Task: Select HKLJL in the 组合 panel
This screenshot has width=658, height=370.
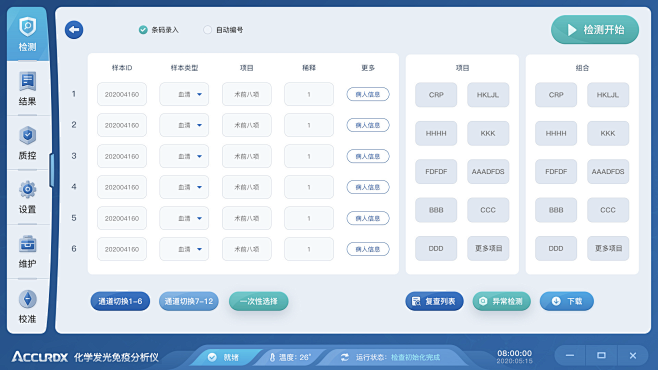Action: 608,95
